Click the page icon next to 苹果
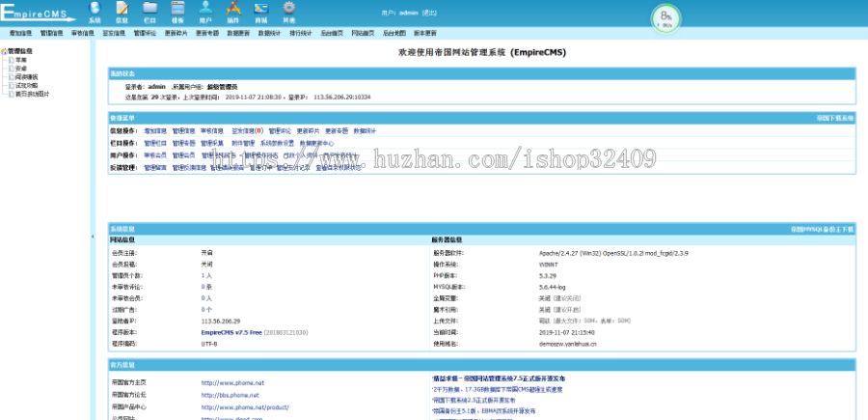The width and height of the screenshot is (868, 420). (x=11, y=59)
